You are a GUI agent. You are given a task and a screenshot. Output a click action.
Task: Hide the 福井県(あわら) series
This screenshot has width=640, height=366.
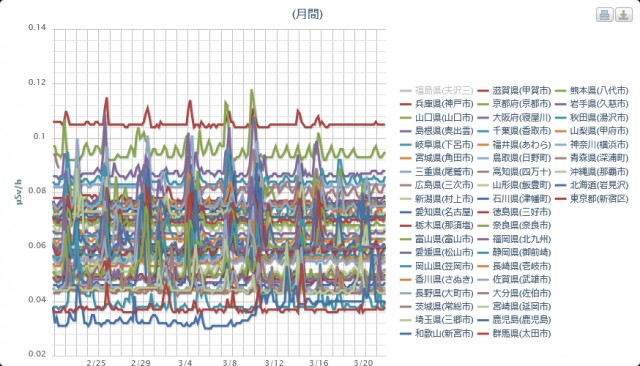[514, 145]
